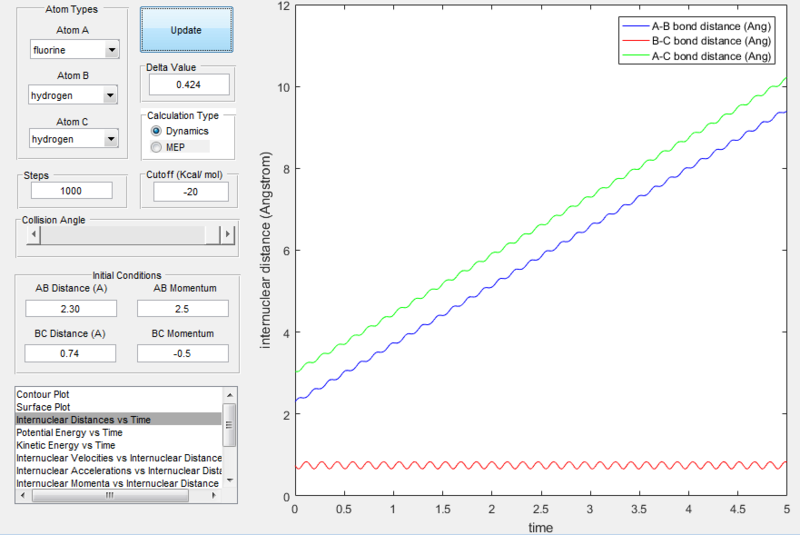800x535 pixels.
Task: Open the Atom A fluorine dropdown
Action: coord(74,49)
